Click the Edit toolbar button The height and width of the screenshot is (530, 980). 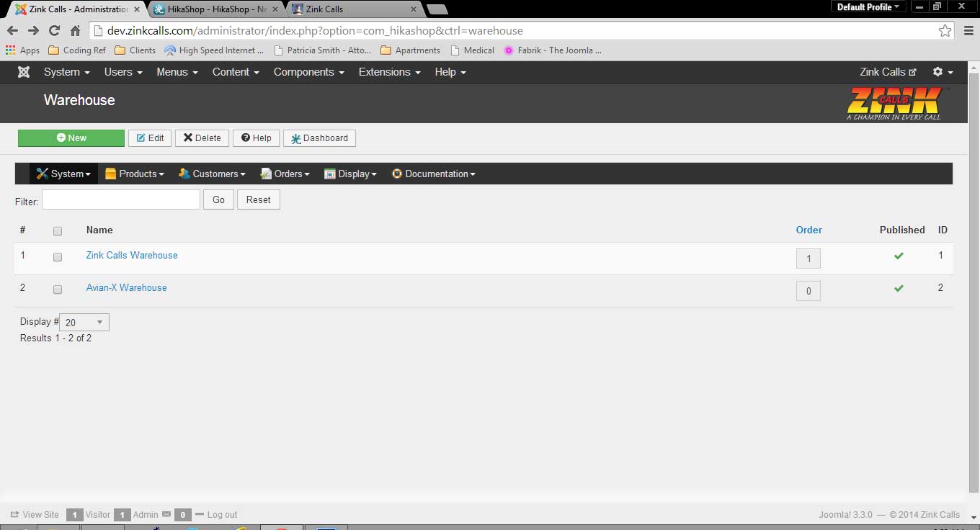(x=150, y=138)
